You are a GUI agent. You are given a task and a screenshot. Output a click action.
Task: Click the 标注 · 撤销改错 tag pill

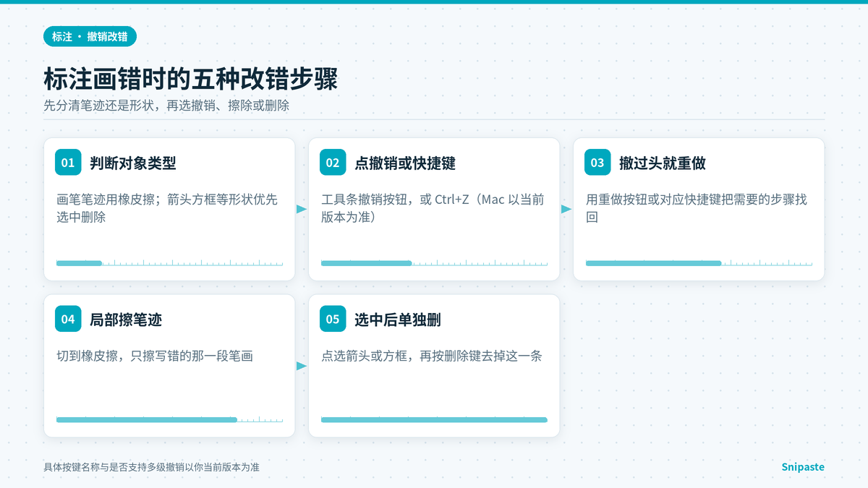coord(90,36)
